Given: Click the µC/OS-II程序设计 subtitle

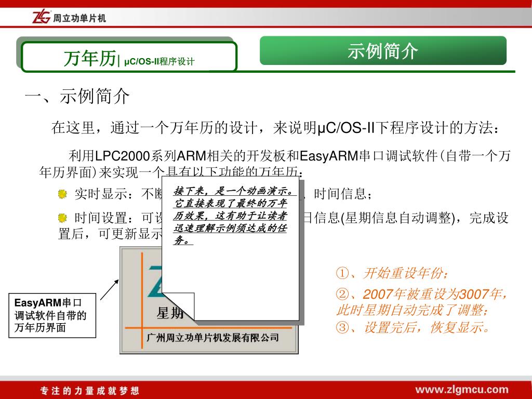Looking at the screenshot, I should 159,61.
